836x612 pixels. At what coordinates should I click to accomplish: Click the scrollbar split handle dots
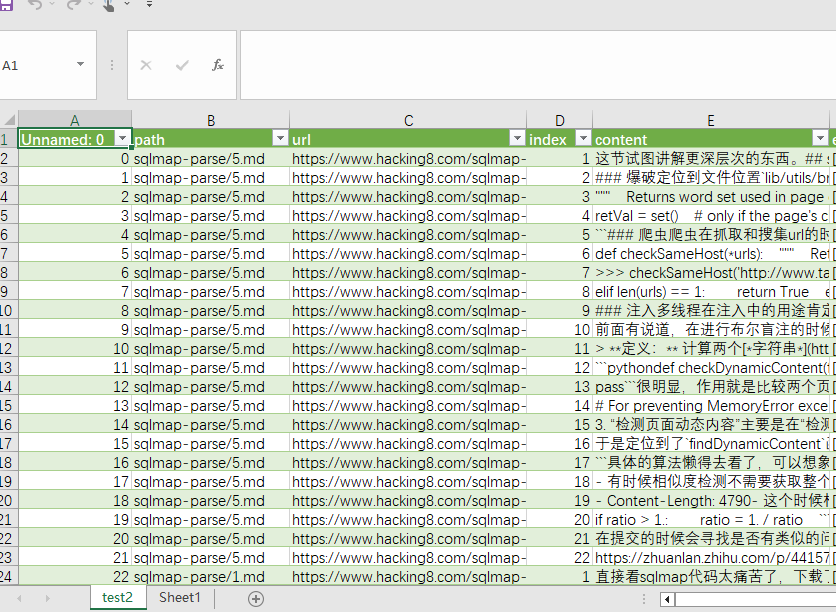point(643,599)
